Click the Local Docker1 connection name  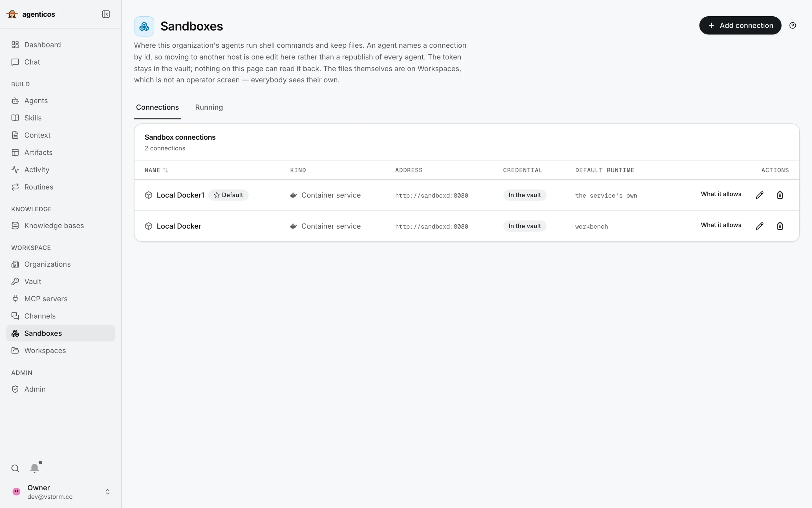[180, 195]
